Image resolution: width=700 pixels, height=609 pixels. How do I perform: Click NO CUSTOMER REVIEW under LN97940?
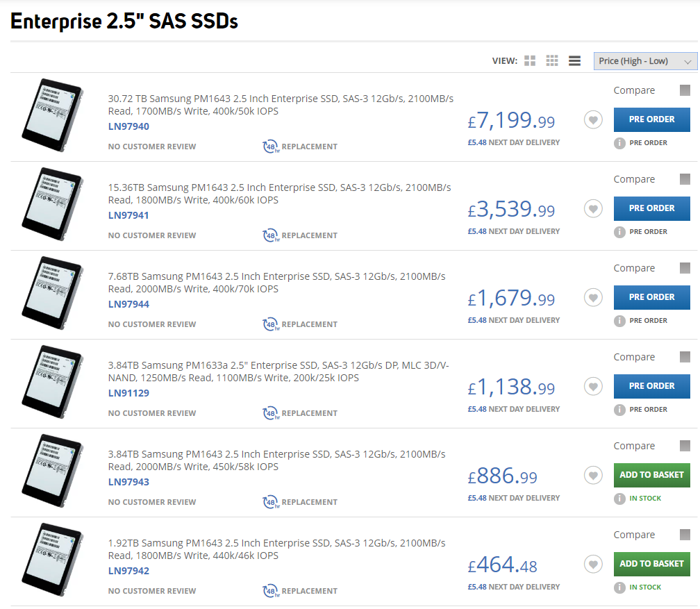[x=152, y=147]
